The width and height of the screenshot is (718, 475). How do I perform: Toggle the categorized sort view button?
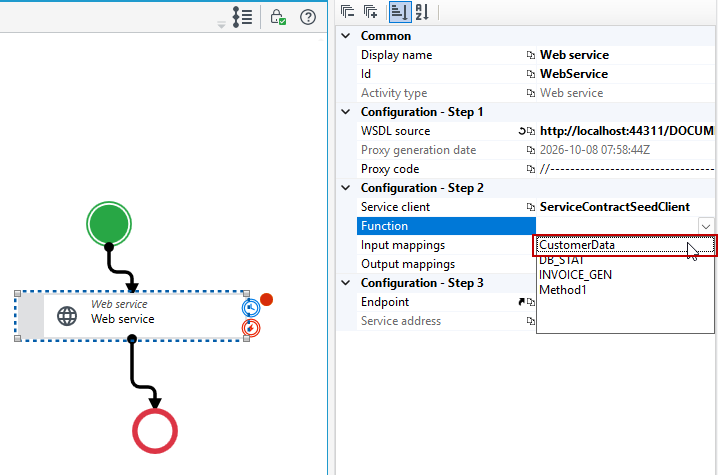click(x=399, y=12)
